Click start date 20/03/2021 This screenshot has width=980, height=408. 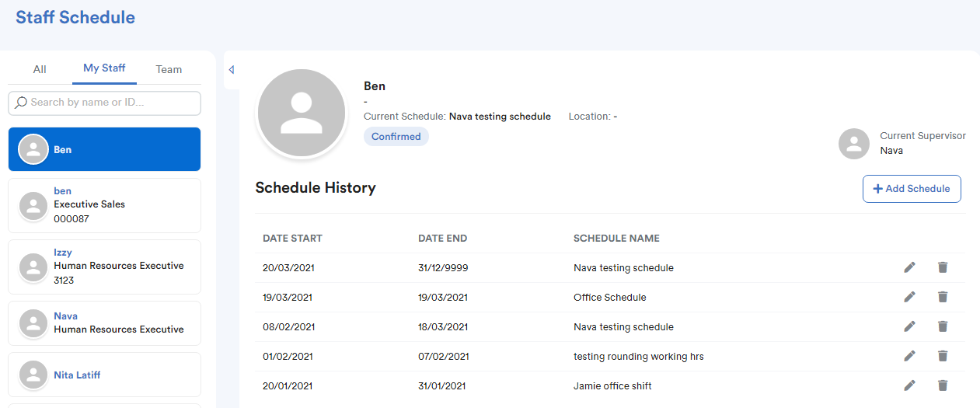288,268
